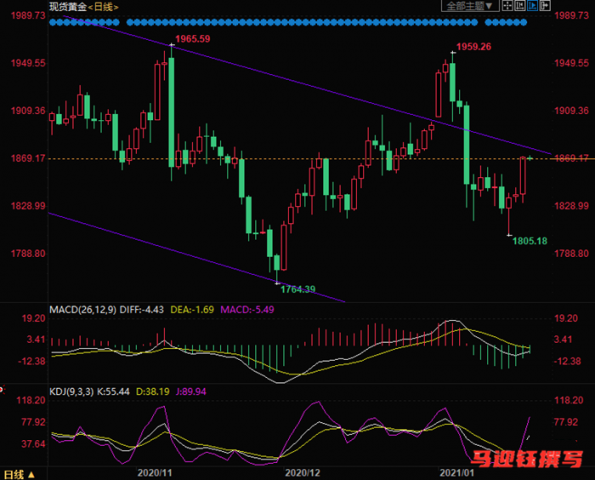Click the 1959.26 peak price label
595x480 pixels.
tap(474, 47)
